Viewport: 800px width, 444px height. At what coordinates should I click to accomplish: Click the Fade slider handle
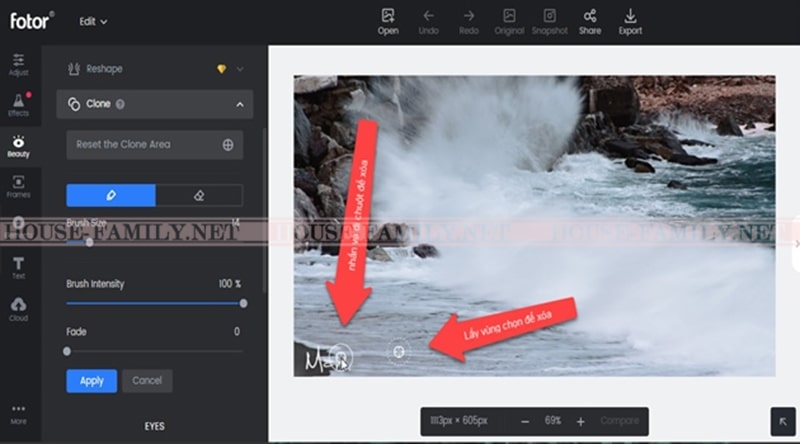tap(67, 351)
